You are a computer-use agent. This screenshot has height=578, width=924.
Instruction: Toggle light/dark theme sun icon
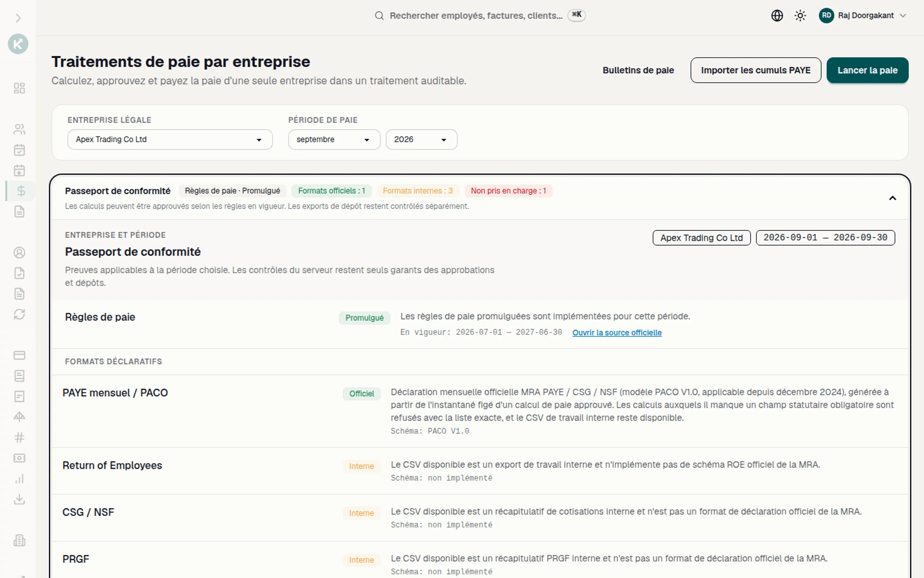[800, 16]
